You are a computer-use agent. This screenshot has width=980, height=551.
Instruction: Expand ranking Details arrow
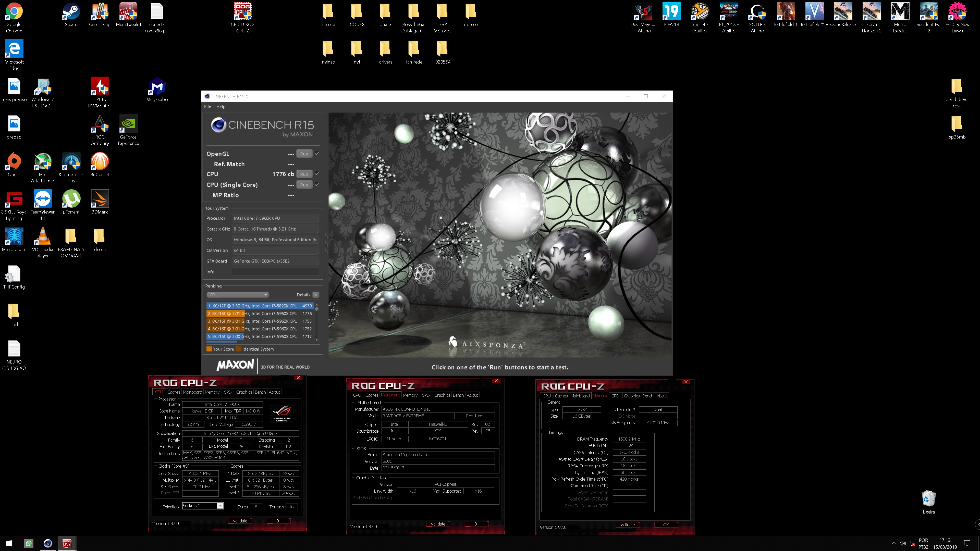point(316,295)
